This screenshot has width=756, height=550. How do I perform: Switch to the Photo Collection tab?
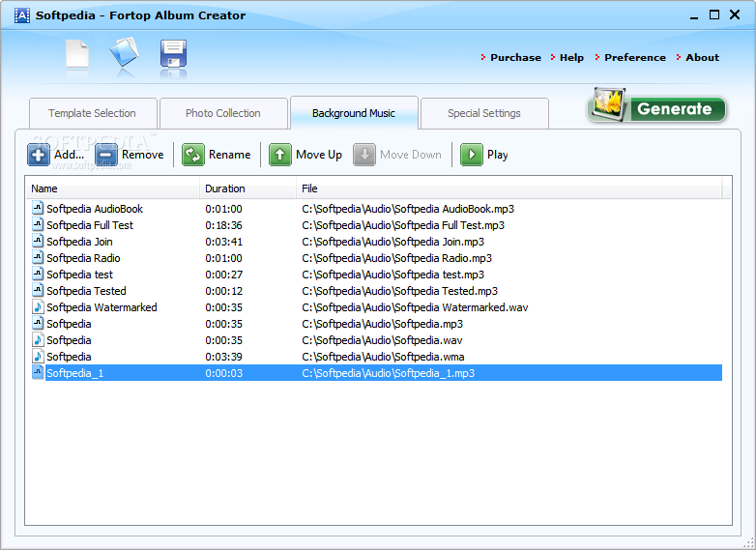coord(223,113)
